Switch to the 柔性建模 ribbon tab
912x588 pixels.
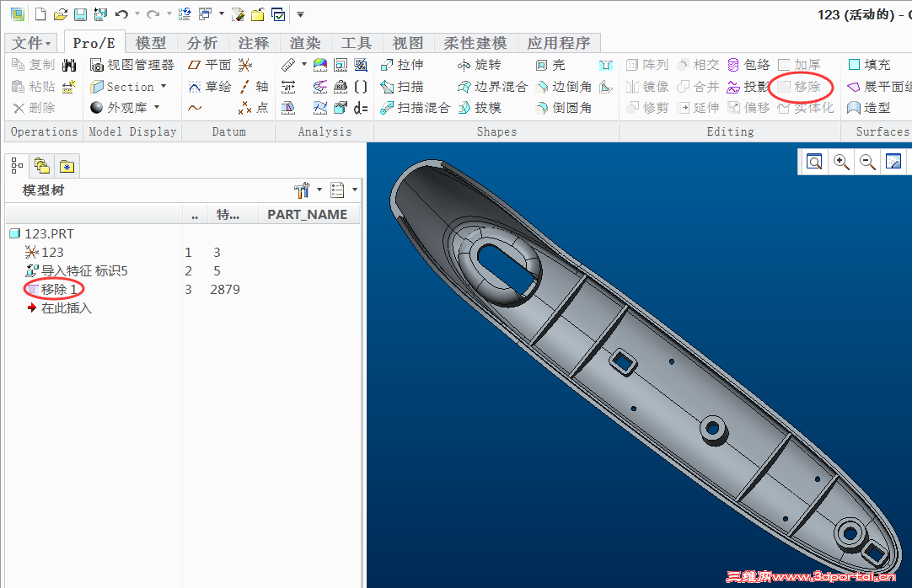pyautogui.click(x=475, y=43)
